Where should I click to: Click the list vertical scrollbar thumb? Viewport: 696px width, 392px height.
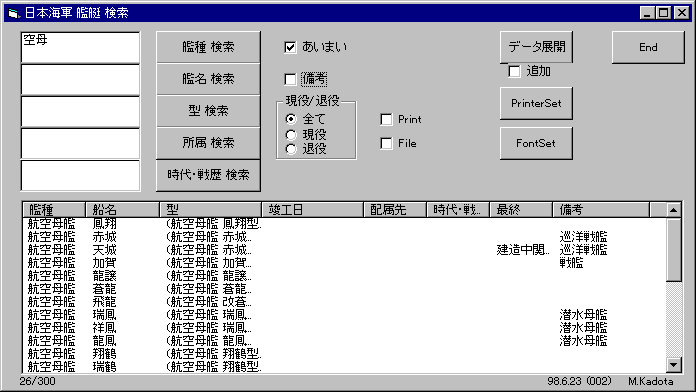tap(673, 249)
